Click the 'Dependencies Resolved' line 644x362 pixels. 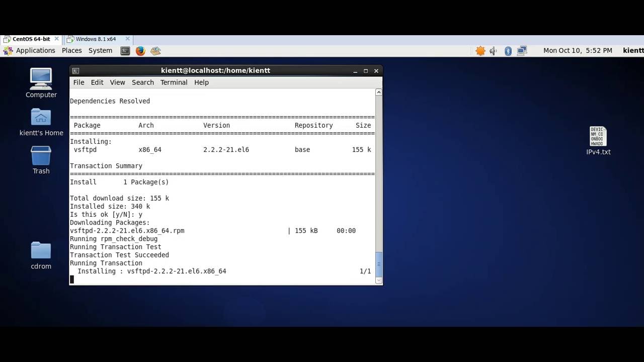coord(110,101)
